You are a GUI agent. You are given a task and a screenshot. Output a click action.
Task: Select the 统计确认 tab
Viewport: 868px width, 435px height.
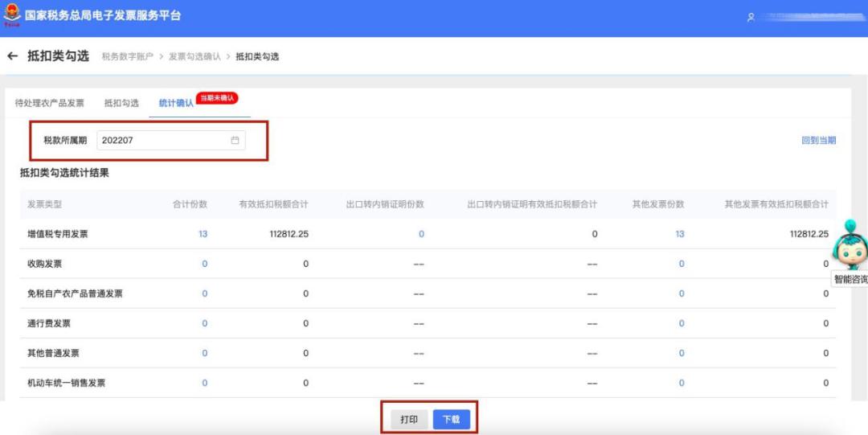click(x=176, y=103)
